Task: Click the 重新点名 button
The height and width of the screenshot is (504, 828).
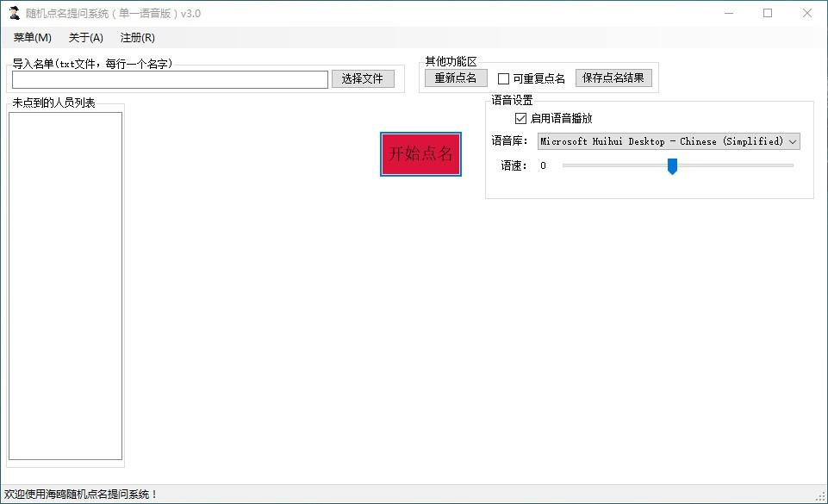Action: click(x=456, y=78)
